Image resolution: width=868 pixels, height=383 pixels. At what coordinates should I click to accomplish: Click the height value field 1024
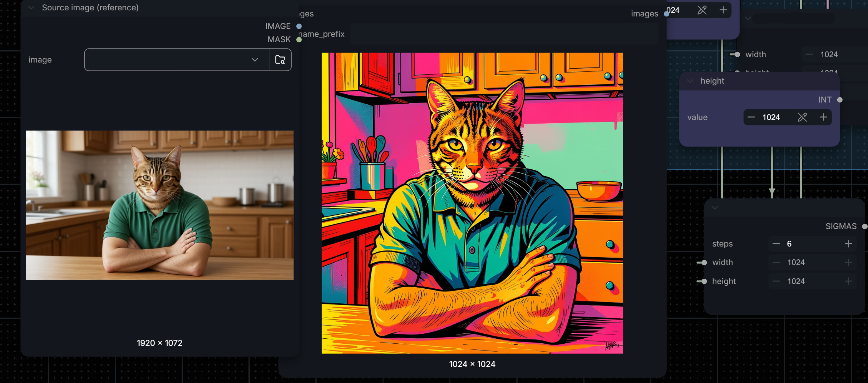click(771, 117)
